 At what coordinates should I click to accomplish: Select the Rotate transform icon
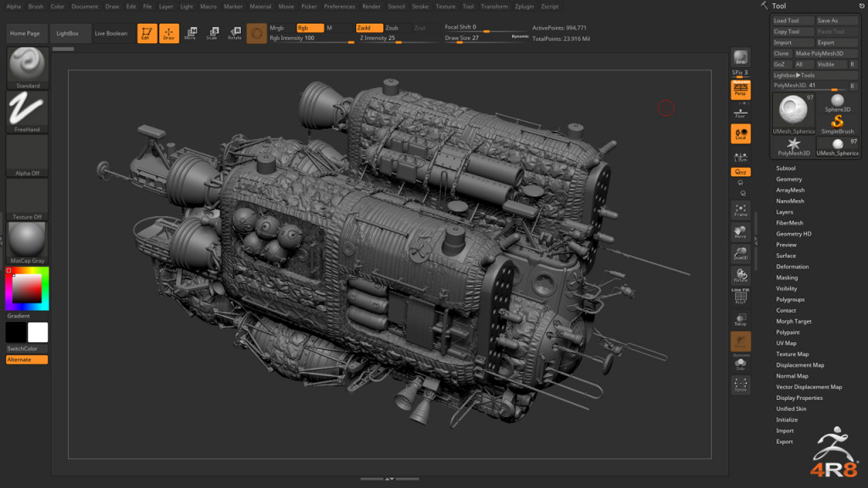click(235, 33)
